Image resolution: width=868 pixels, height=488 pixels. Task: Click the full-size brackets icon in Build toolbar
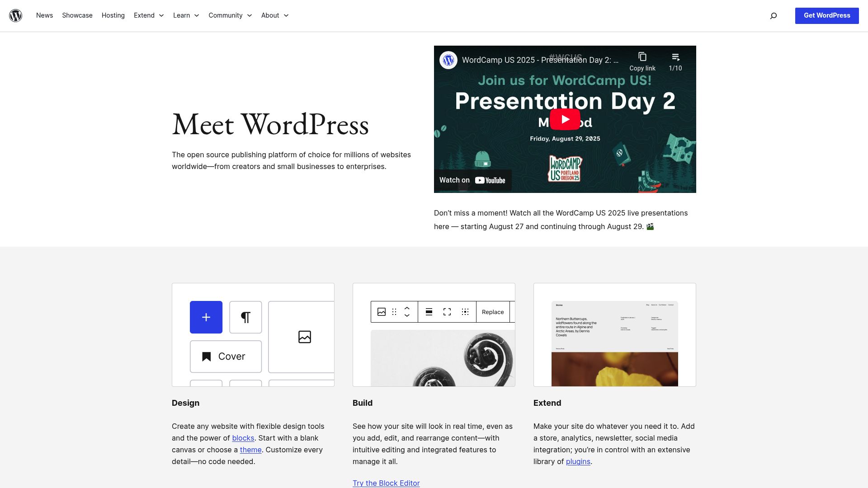(447, 312)
